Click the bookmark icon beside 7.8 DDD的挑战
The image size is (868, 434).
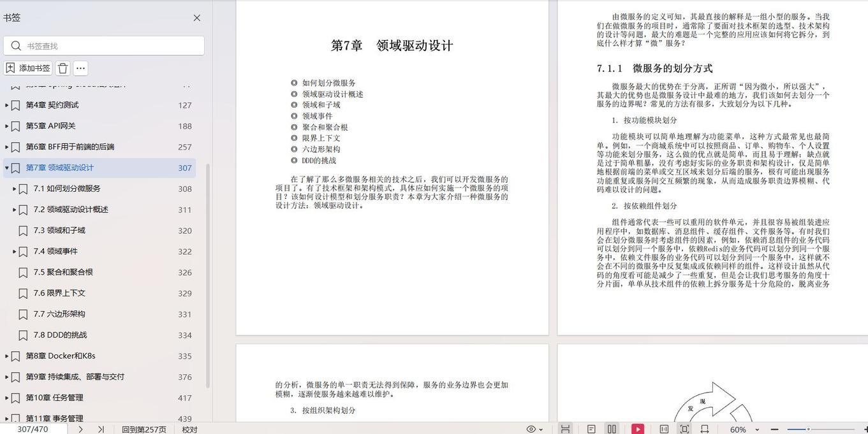pos(23,335)
